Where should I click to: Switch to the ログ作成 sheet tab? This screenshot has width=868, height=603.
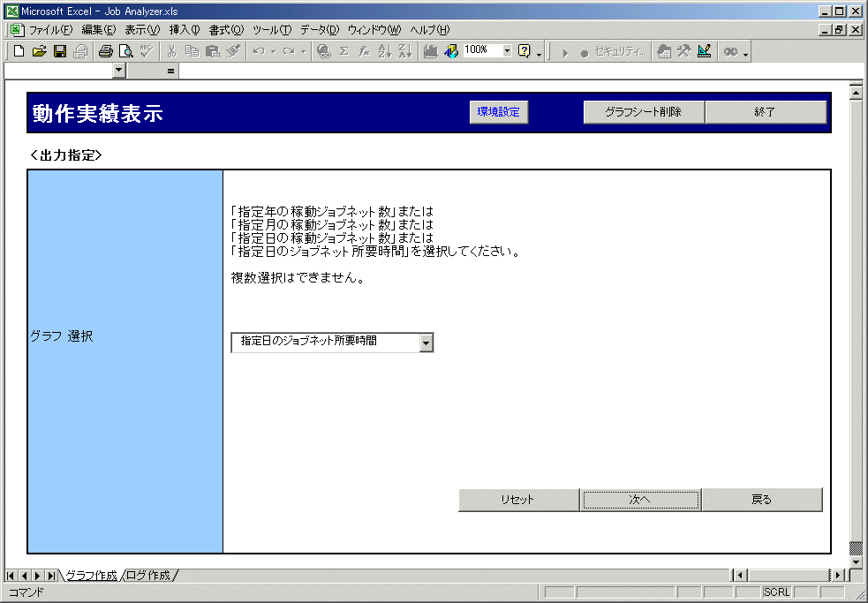148,576
